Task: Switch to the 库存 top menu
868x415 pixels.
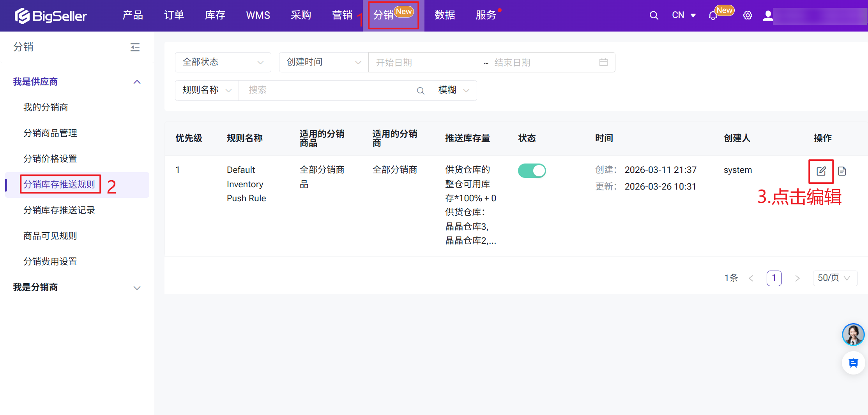Action: [215, 16]
